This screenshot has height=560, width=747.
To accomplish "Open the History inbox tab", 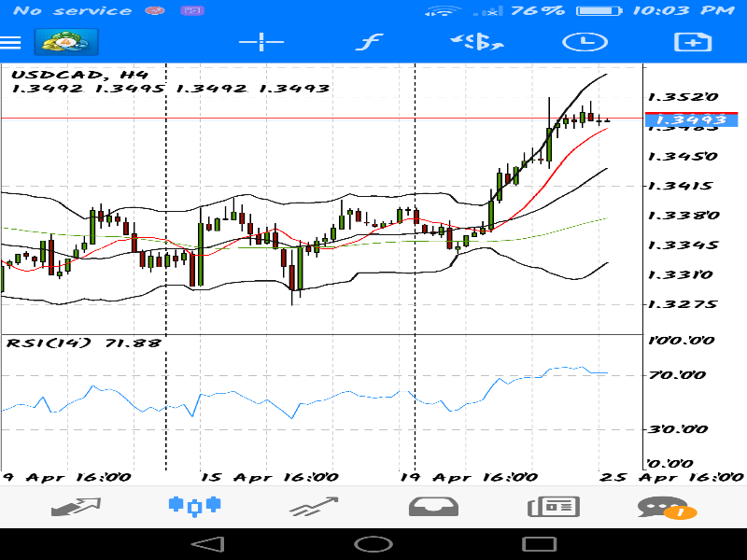I will 433,507.
